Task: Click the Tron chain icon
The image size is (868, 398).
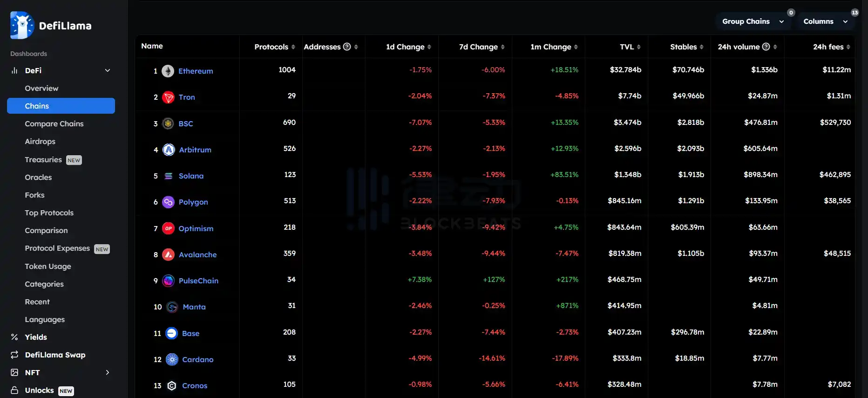Action: (x=168, y=97)
